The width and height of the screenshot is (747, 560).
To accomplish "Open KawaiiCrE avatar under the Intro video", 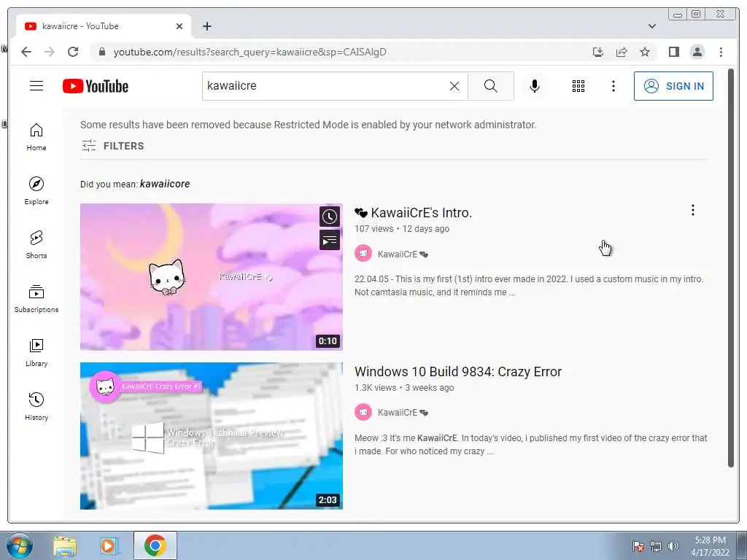I will [x=363, y=253].
